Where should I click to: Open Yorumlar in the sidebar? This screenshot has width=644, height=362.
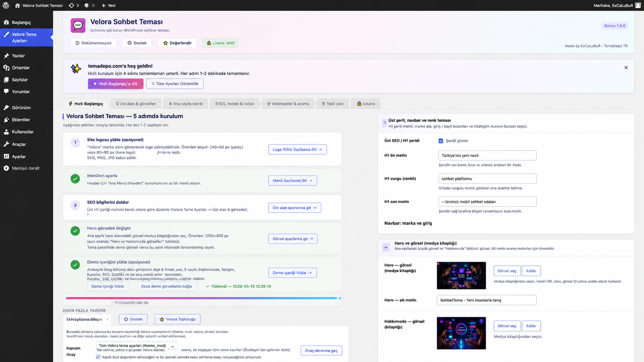coord(27,92)
